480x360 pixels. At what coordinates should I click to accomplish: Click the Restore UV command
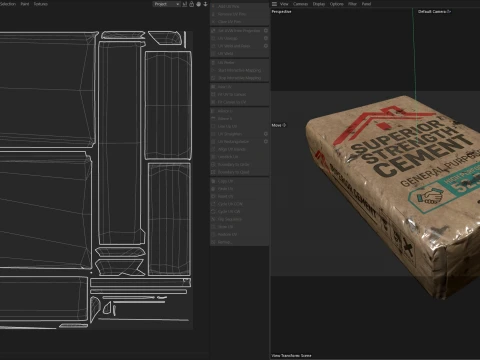[x=239, y=235]
